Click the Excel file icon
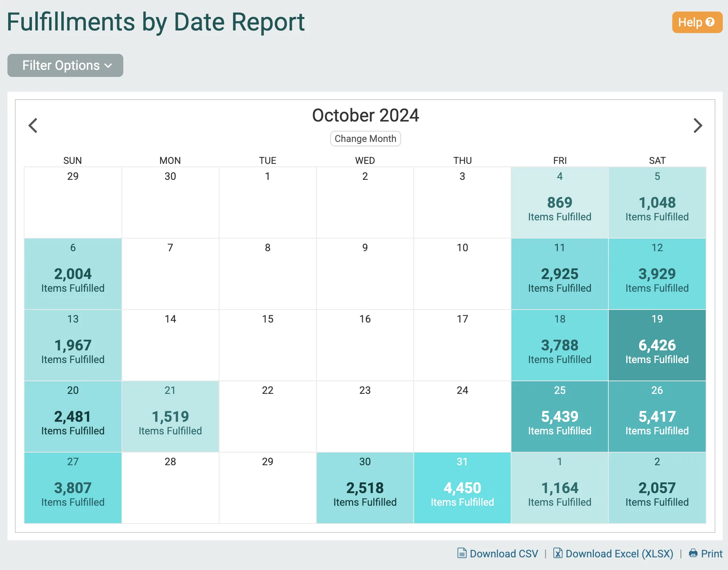The width and height of the screenshot is (728, 570). 558,553
